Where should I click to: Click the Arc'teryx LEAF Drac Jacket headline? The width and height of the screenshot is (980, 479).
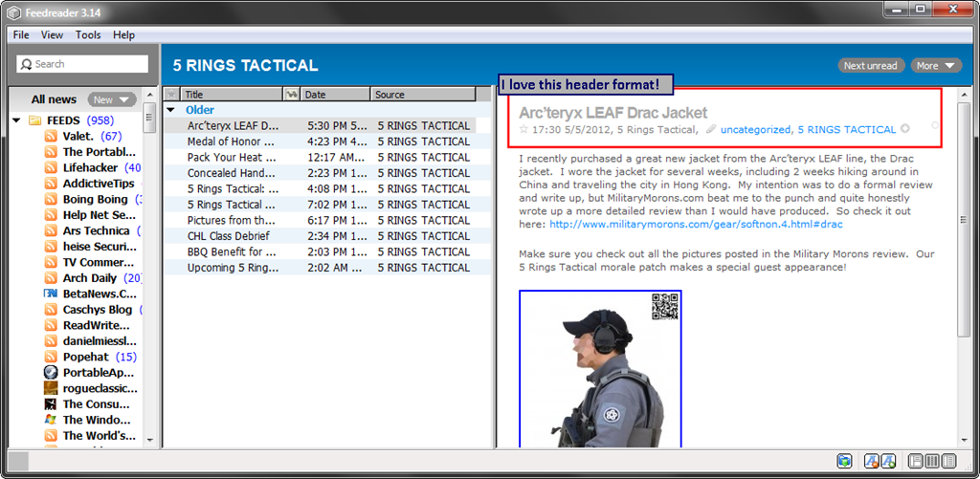[613, 113]
